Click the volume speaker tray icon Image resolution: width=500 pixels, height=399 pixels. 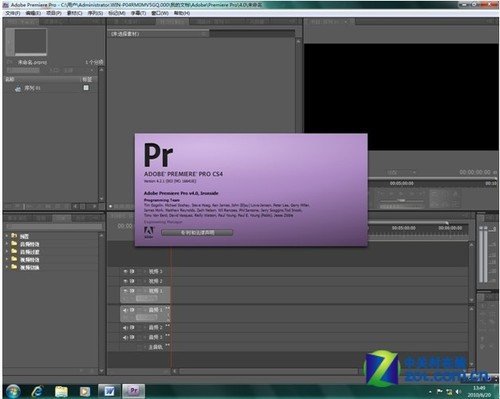pos(459,392)
